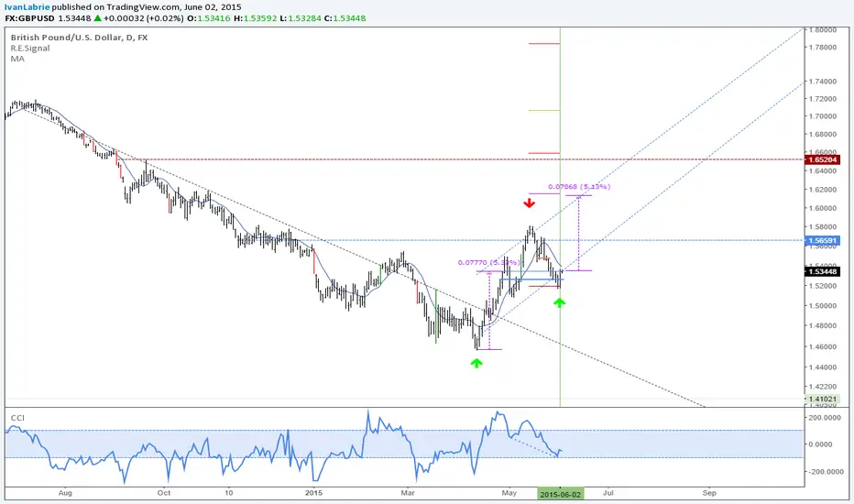The height and width of the screenshot is (504, 854).
Task: Click the H:1.53592 high value
Action: (253, 18)
